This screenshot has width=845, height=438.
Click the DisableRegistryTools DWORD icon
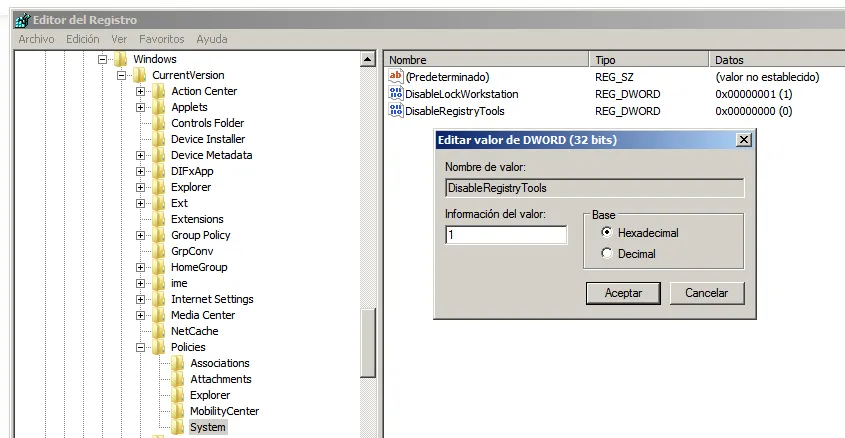tap(396, 110)
